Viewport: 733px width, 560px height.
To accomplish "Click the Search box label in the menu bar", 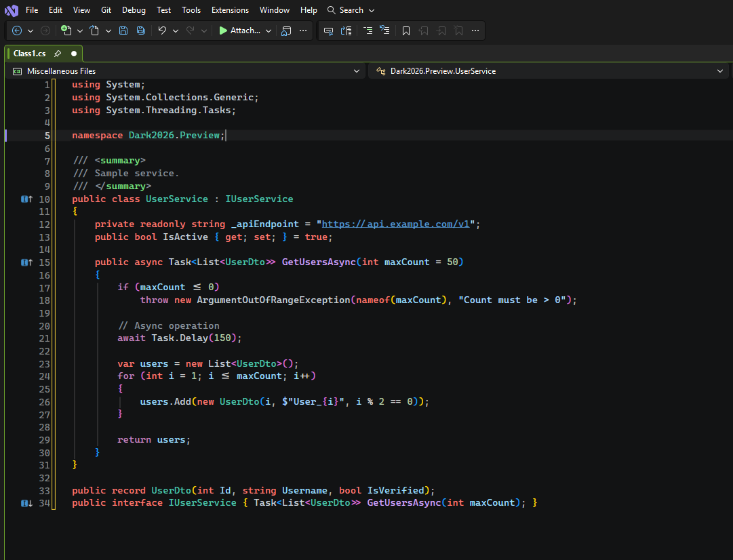I will 351,10.
